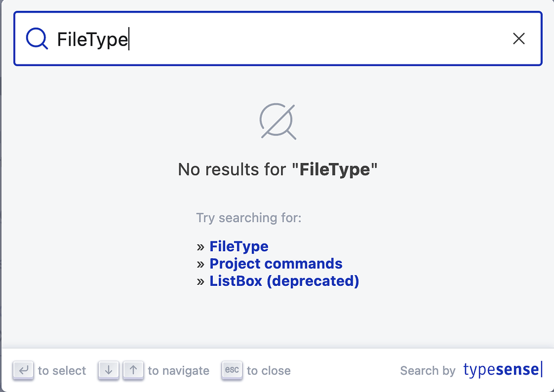Click the "No results for FileType" message

277,169
